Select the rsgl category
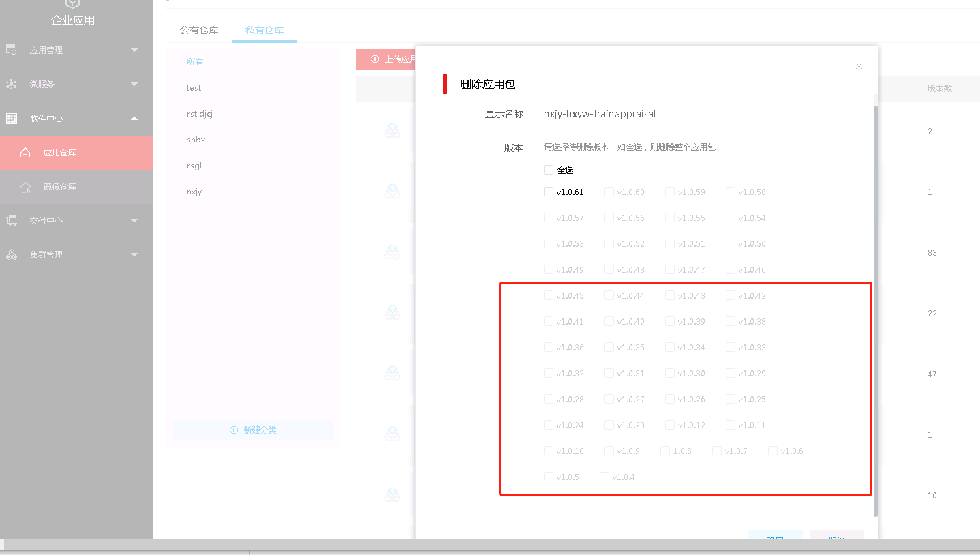The height and width of the screenshot is (555, 980). click(194, 166)
